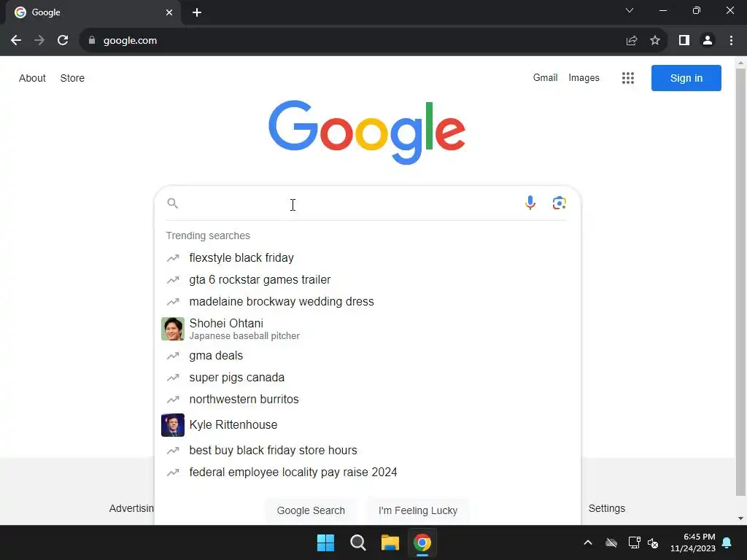Open the Store link
This screenshot has width=747, height=560.
pos(72,78)
